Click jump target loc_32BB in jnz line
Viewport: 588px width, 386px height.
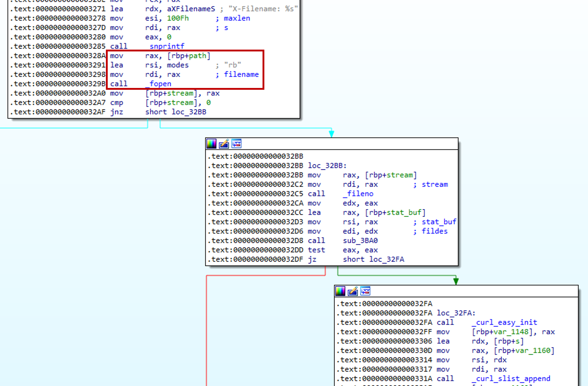click(189, 112)
